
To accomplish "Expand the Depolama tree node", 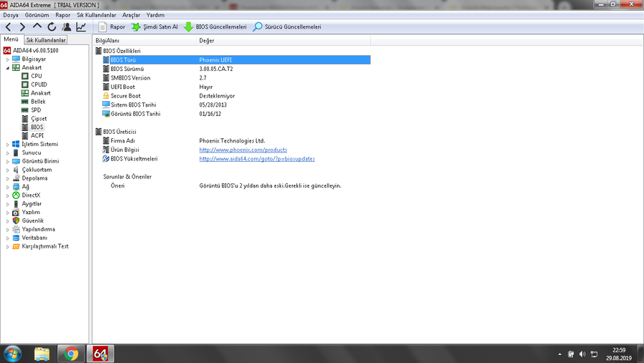I will point(7,178).
